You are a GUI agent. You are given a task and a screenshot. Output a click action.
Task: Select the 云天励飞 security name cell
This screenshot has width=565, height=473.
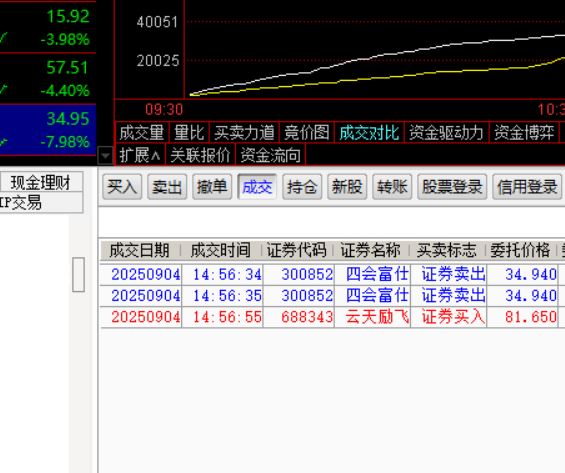[x=373, y=317]
